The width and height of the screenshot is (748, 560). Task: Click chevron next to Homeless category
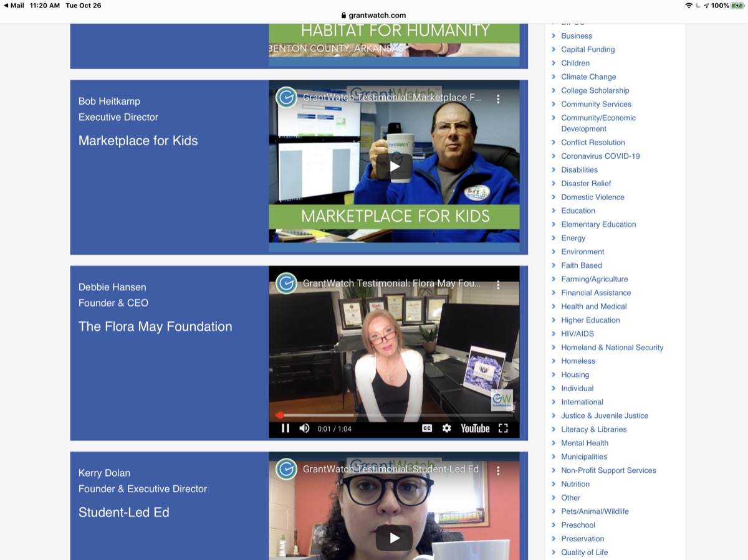554,361
